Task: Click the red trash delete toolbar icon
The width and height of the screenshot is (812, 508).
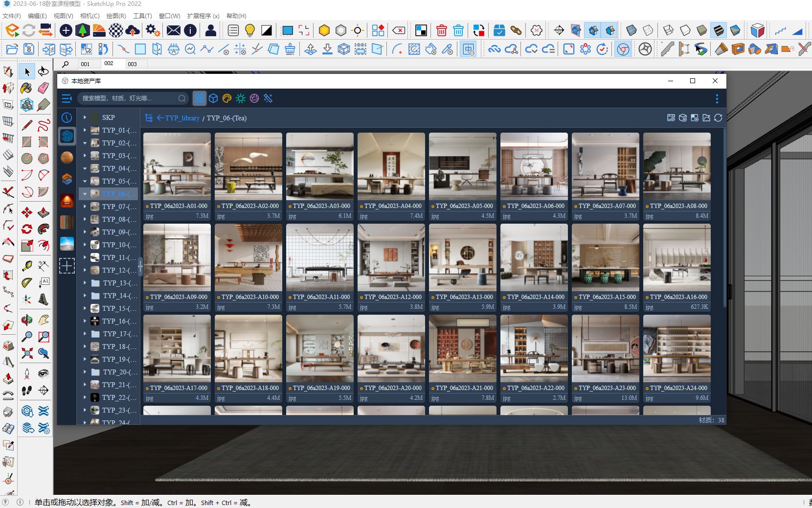Action: point(441,30)
